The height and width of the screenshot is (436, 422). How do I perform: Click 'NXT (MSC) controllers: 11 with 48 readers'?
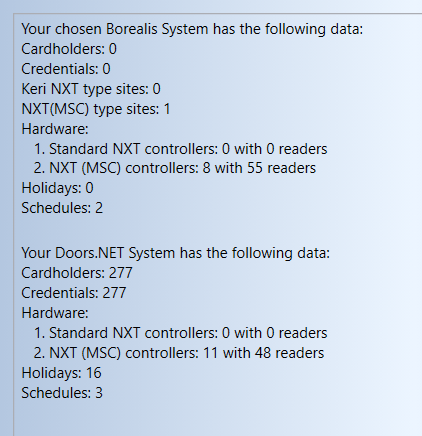(x=179, y=353)
